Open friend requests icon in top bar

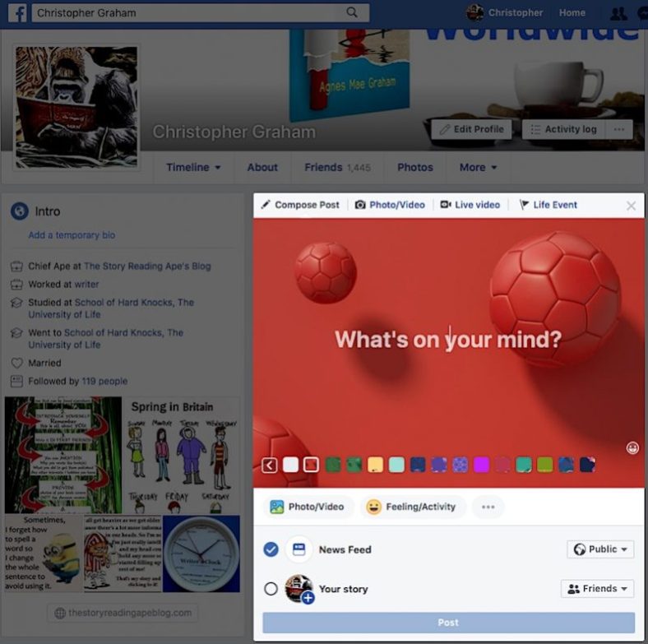[618, 13]
